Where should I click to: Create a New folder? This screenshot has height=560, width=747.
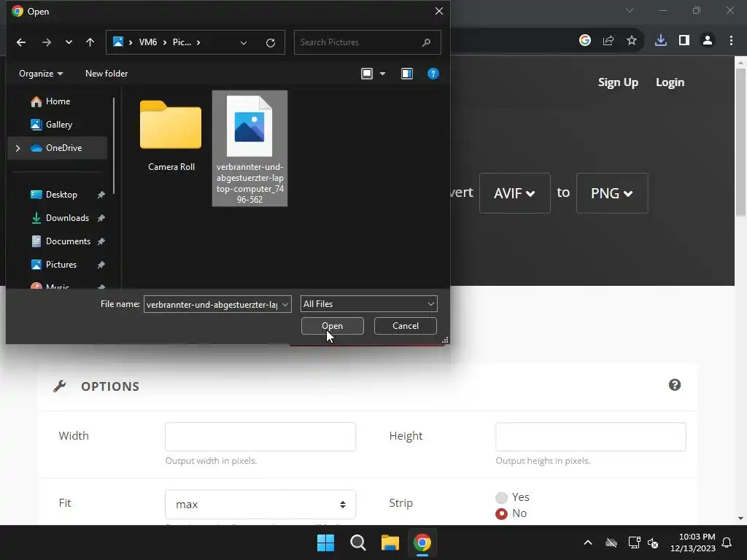click(x=107, y=74)
